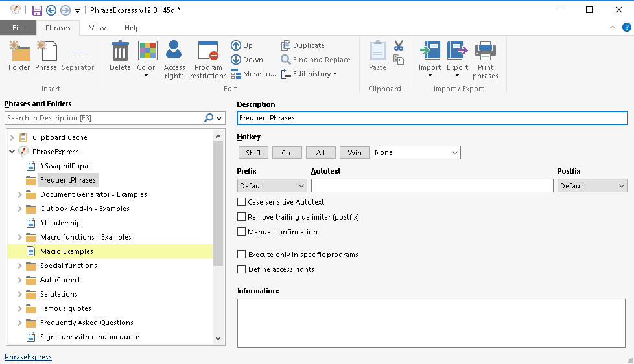Open the File menu
Screen dimensions: 634x364
(x=18, y=28)
